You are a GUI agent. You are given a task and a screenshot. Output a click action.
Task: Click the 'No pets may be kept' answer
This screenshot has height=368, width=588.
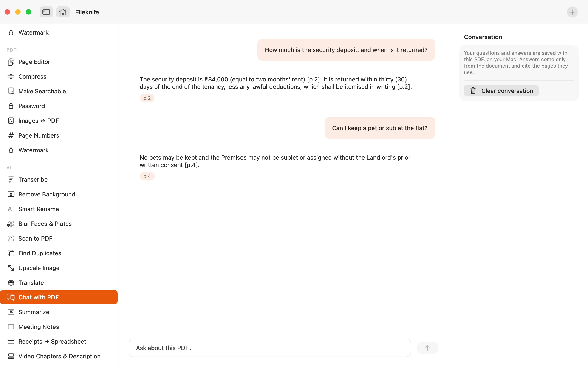click(x=275, y=161)
